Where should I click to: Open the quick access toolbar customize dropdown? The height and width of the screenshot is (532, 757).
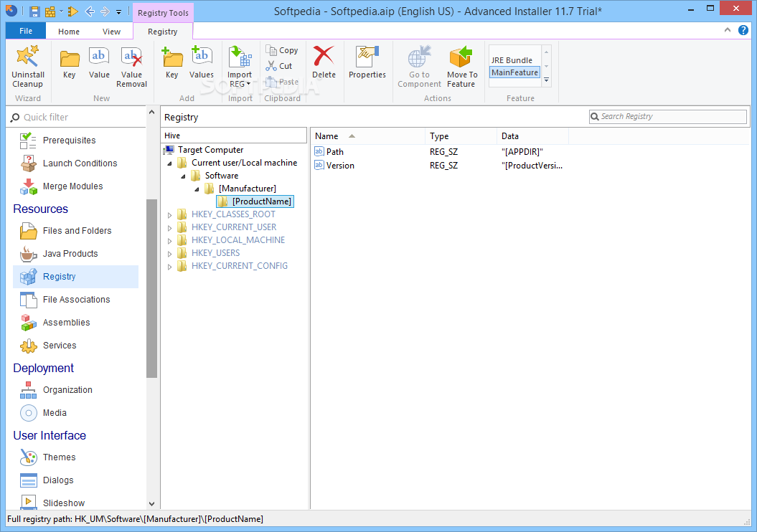point(119,12)
